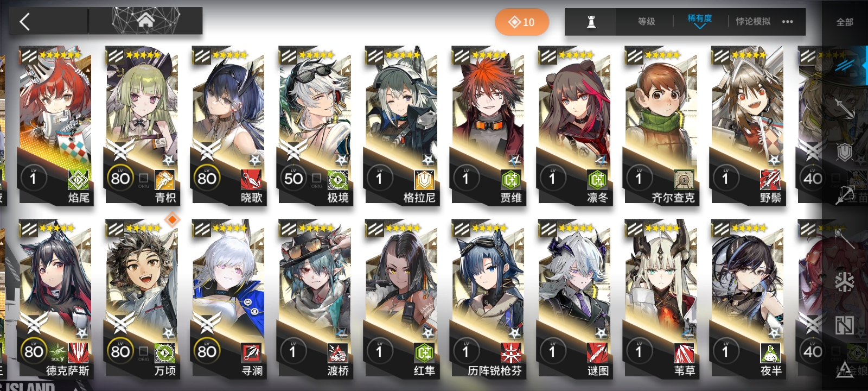Toggle the ORIG module box on 极境
The width and height of the screenshot is (868, 391).
316,179
